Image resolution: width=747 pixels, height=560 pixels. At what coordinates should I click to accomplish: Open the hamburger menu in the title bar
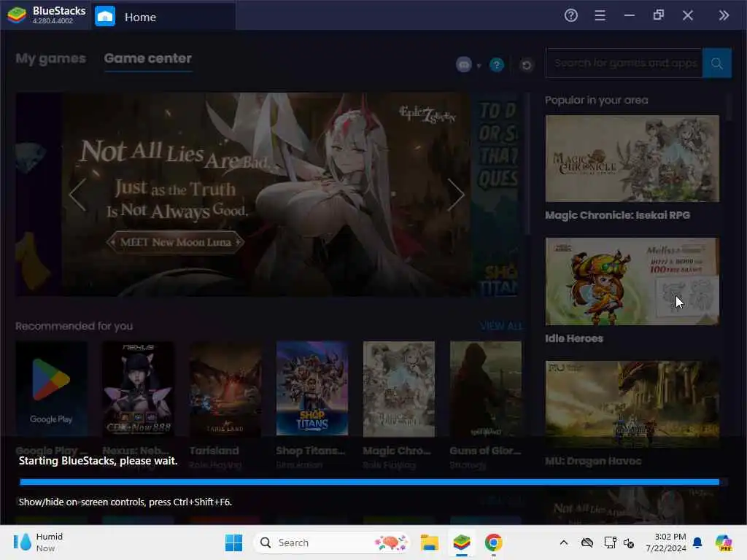(600, 15)
